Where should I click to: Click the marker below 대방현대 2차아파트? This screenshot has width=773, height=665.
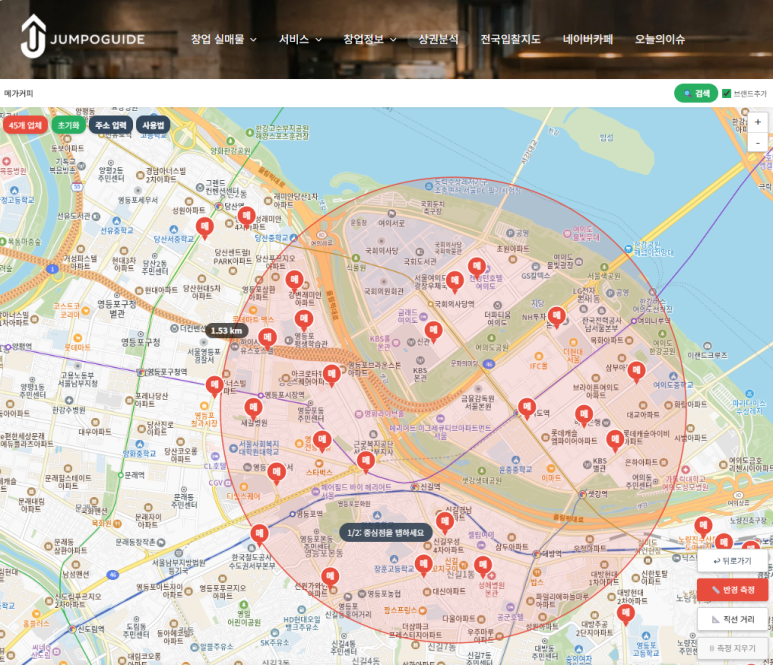[x=626, y=614]
